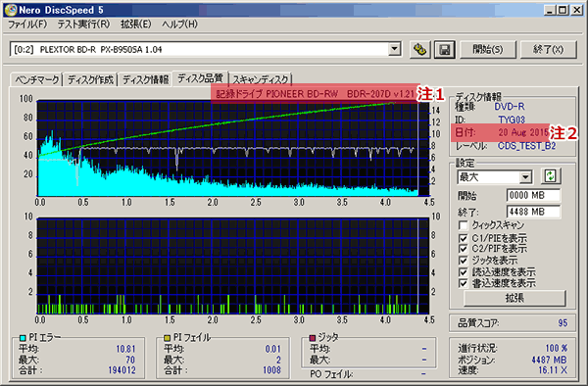Click the disc type value DVD-R
This screenshot has height=386, width=588.
510,107
